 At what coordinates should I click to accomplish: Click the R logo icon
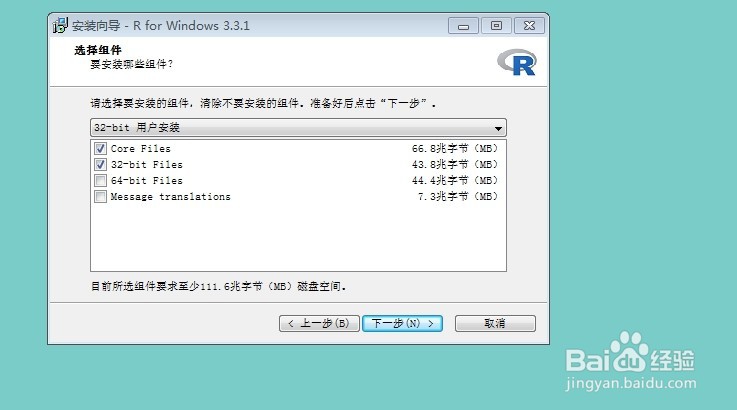(x=517, y=63)
